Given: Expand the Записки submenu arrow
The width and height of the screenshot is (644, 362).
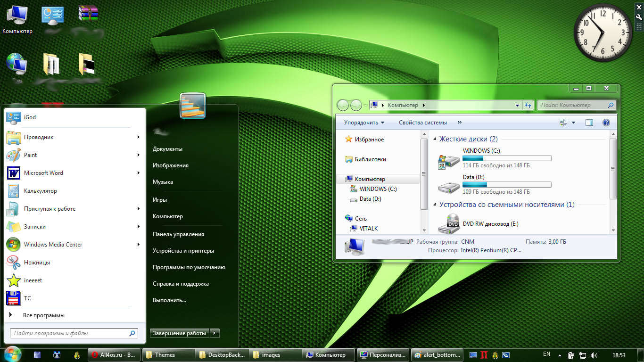Looking at the screenshot, I should pyautogui.click(x=139, y=227).
